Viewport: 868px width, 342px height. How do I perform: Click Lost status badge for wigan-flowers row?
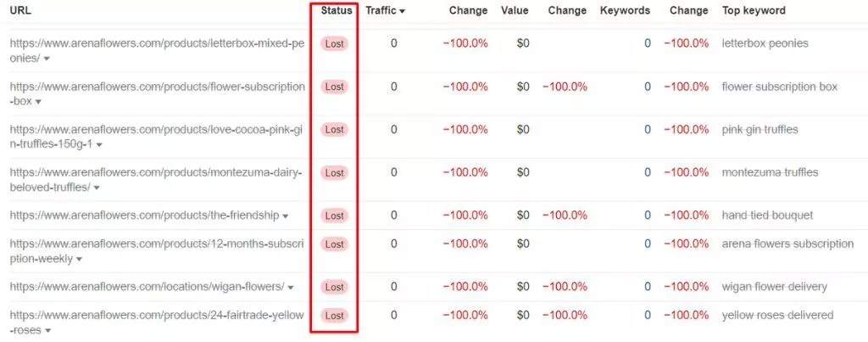(335, 287)
